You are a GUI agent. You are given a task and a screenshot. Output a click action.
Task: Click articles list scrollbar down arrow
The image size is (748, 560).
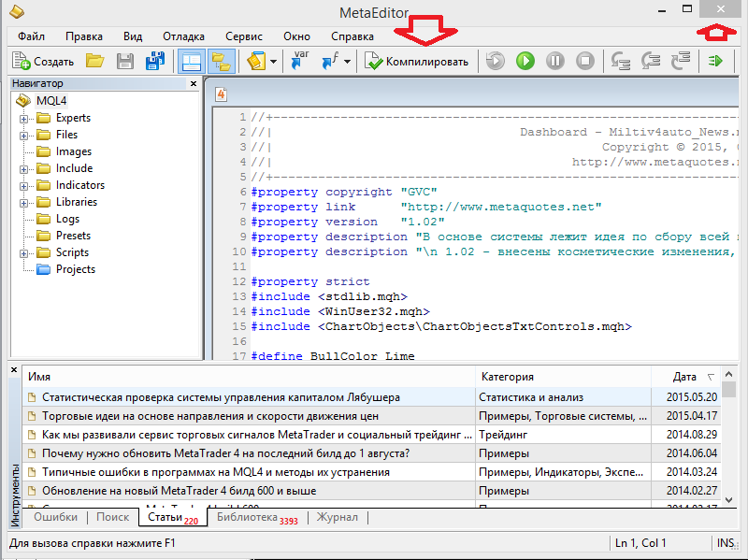(728, 500)
